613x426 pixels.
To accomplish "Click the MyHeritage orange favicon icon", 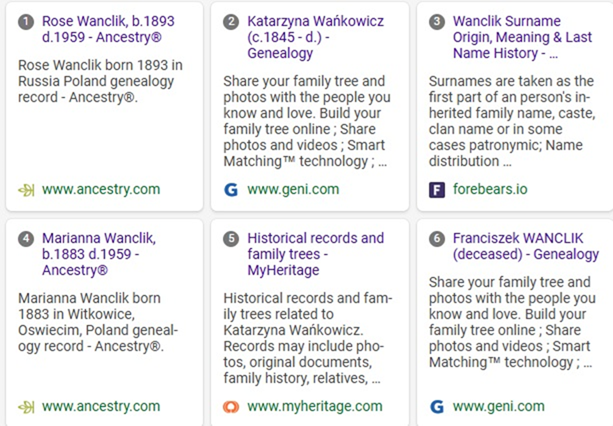I will (x=231, y=407).
